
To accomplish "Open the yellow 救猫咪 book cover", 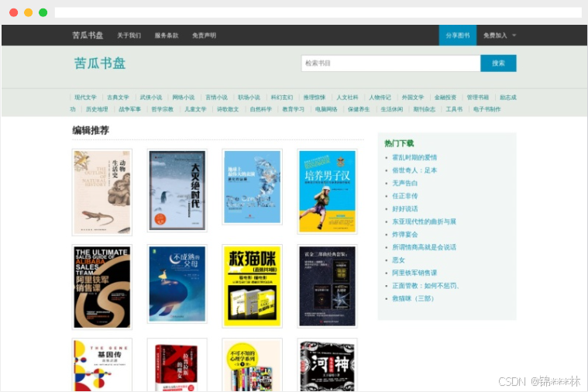I will [252, 286].
